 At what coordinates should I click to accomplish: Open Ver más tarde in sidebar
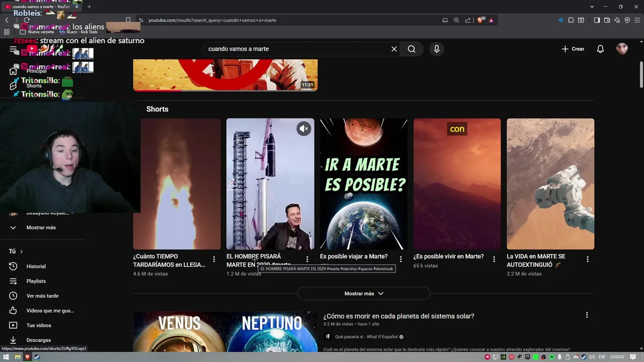43,296
